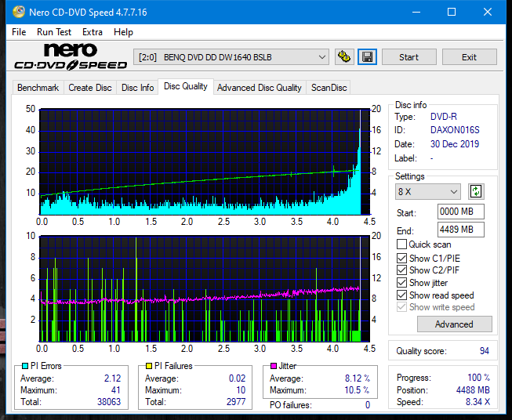
Task: Click the yellow PI Failures color swatch
Action: [149, 366]
